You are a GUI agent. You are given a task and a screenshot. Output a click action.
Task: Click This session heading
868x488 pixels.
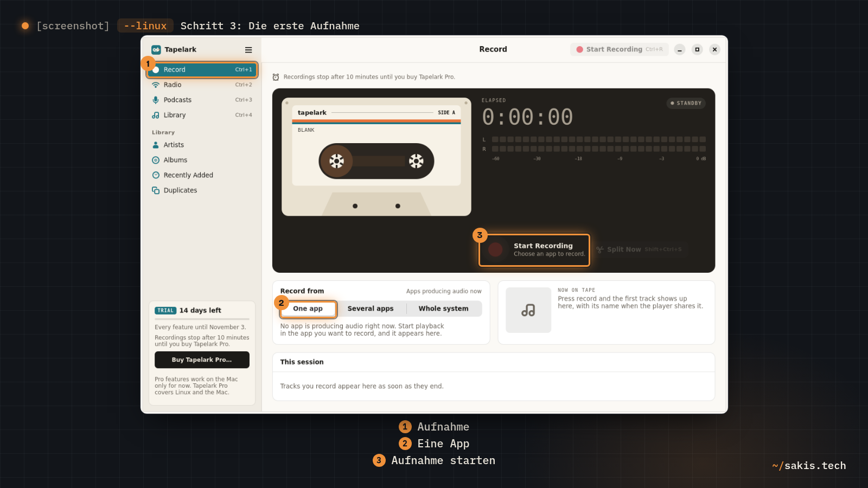(x=302, y=362)
